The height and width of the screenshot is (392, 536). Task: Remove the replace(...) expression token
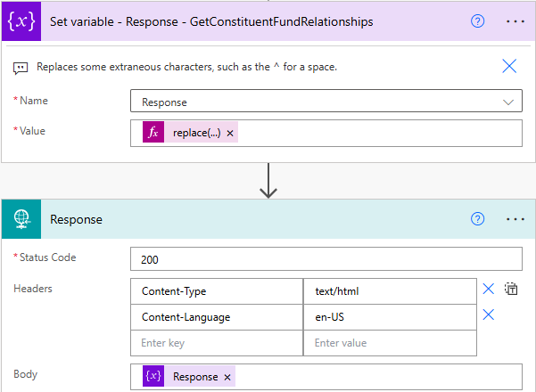pos(230,133)
